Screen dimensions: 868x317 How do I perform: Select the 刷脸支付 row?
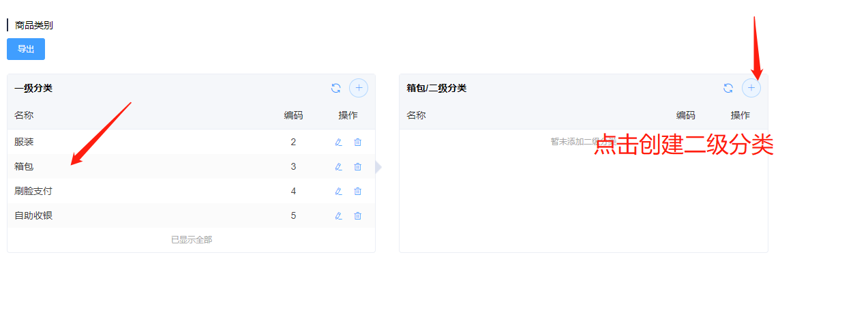191,191
